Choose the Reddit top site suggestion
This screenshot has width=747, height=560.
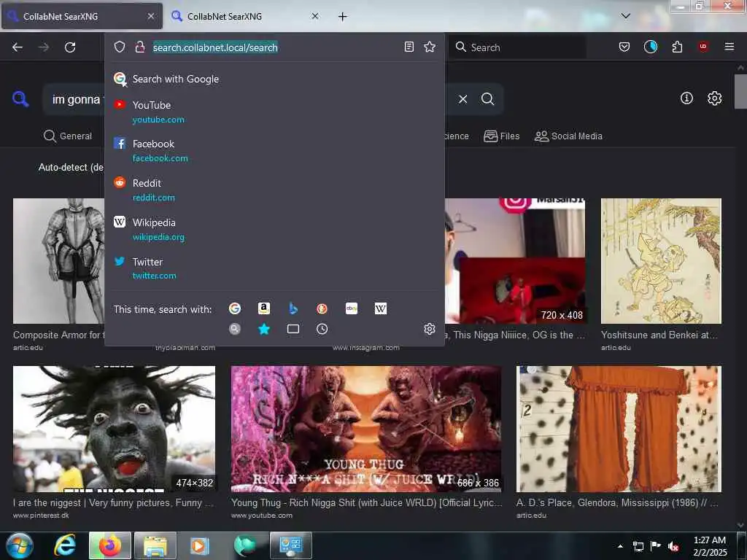[x=275, y=190]
